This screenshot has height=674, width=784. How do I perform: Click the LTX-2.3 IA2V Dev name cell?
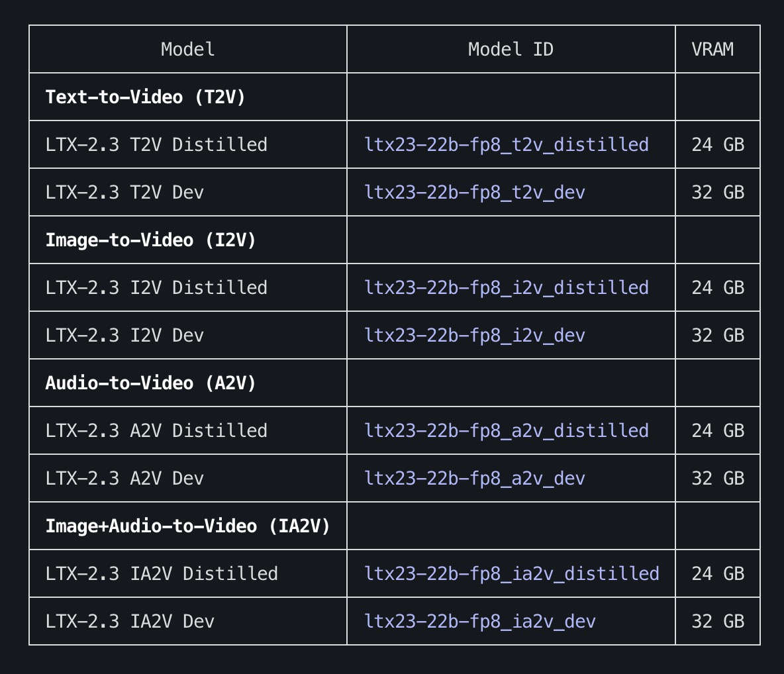pyautogui.click(x=130, y=621)
